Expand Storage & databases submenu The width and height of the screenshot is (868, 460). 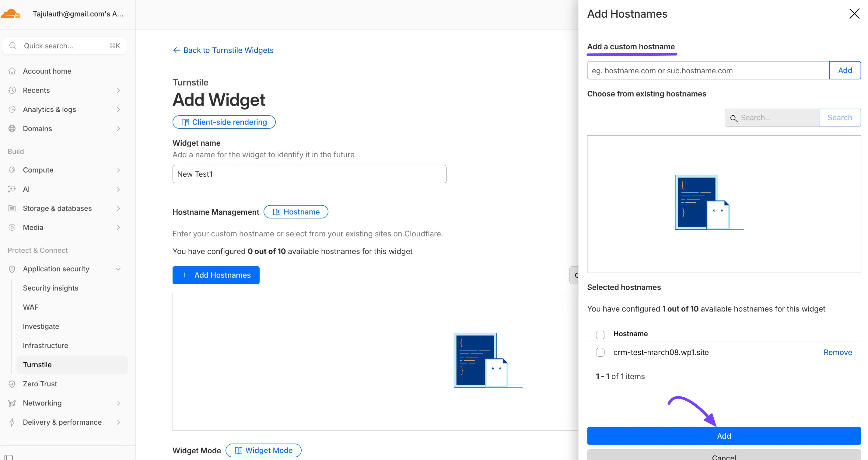click(x=118, y=208)
